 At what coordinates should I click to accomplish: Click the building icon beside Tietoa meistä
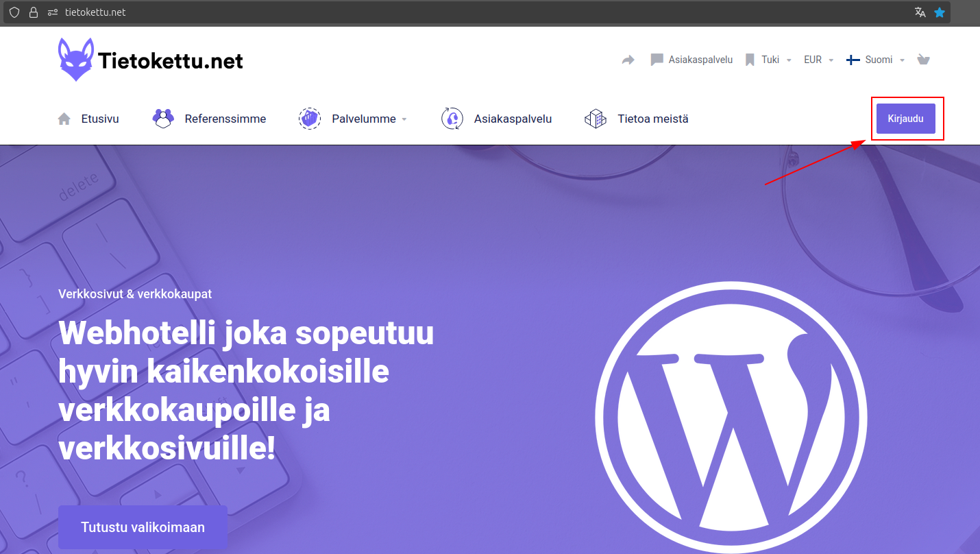(595, 119)
